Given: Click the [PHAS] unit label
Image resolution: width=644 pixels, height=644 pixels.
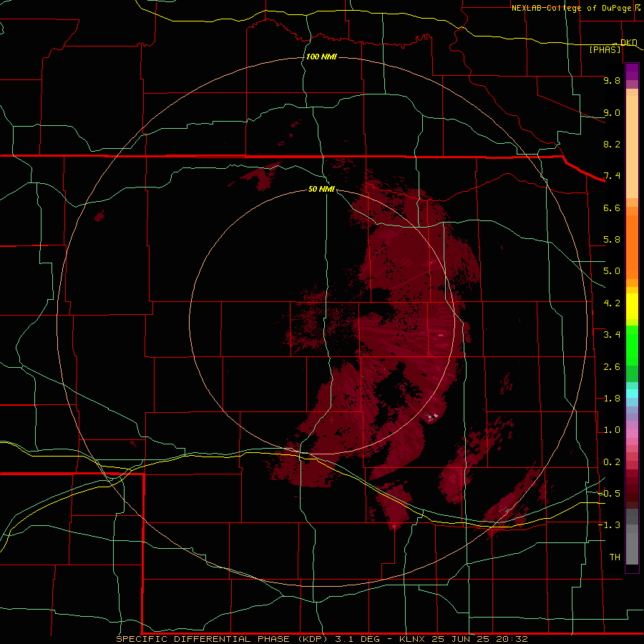Looking at the screenshot, I should (605, 49).
